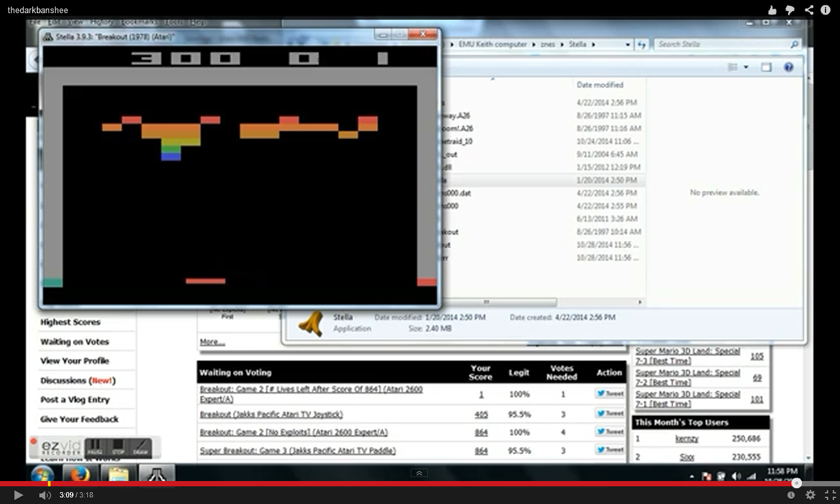The height and width of the screenshot is (504, 840).
Task: Open kernzy's profile in Top Users
Action: 686,439
